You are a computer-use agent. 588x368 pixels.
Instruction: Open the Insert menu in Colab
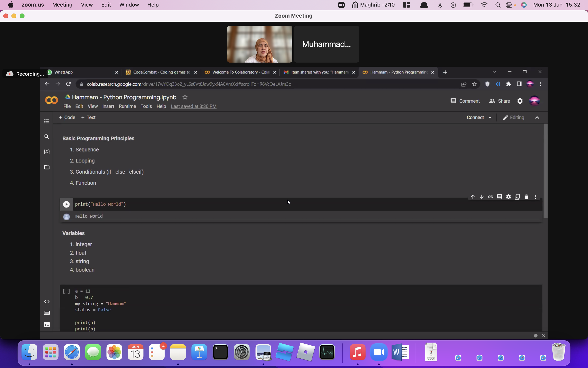pyautogui.click(x=108, y=106)
